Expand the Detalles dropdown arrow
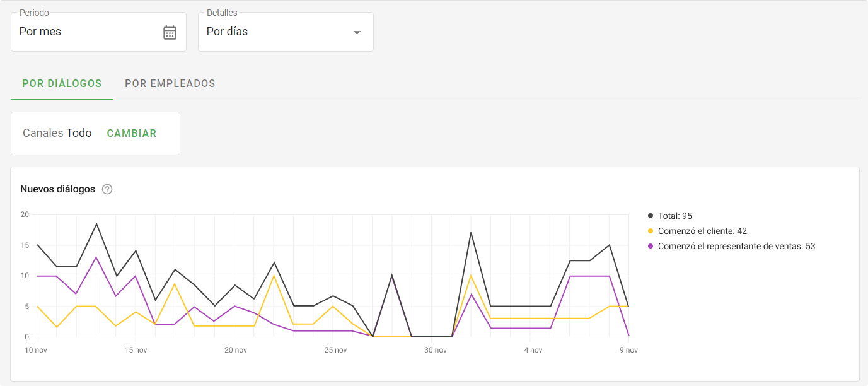 (x=357, y=32)
